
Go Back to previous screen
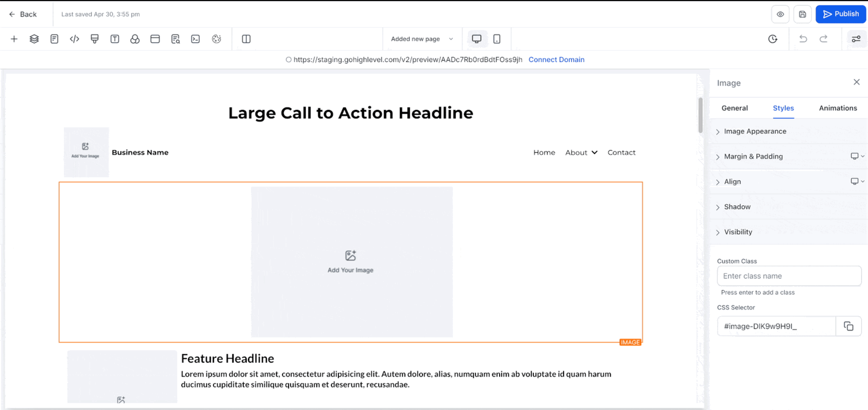[x=22, y=14]
